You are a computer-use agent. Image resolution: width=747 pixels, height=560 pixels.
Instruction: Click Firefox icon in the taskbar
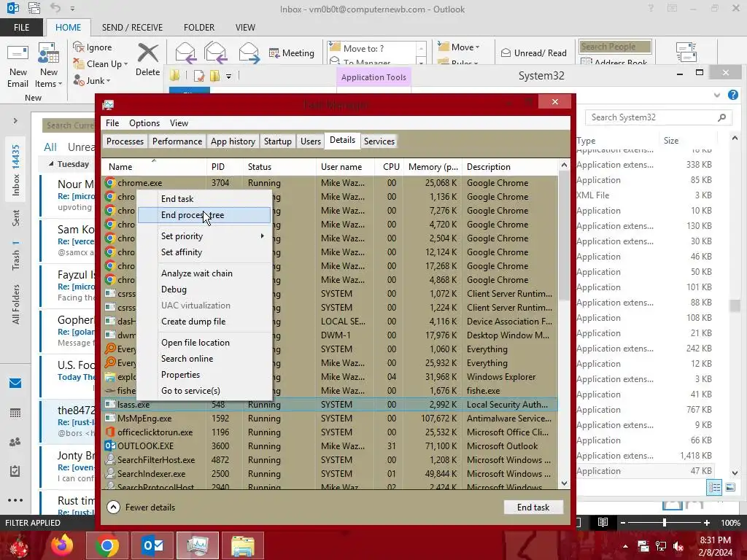[x=62, y=545]
